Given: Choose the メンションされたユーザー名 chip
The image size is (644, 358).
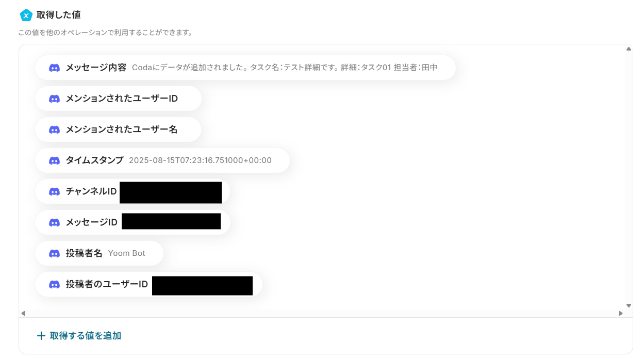Looking at the screenshot, I should (118, 129).
